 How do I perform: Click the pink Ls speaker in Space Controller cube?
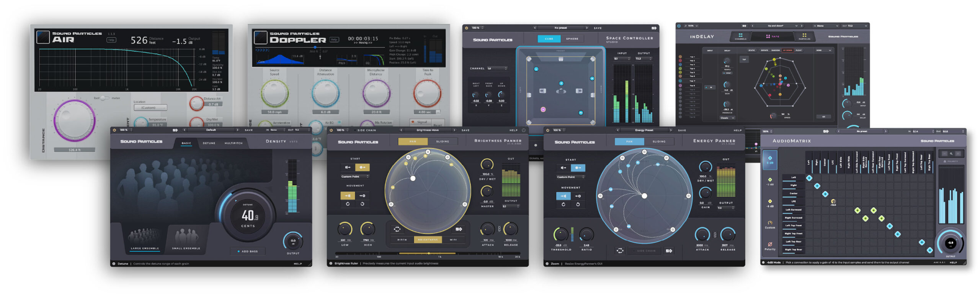coord(542,109)
